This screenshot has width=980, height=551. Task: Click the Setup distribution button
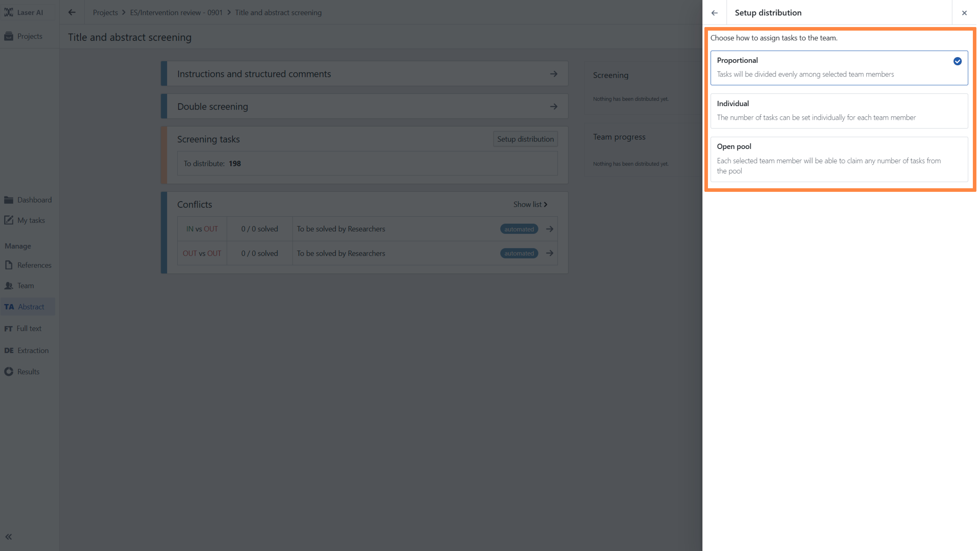click(x=525, y=139)
